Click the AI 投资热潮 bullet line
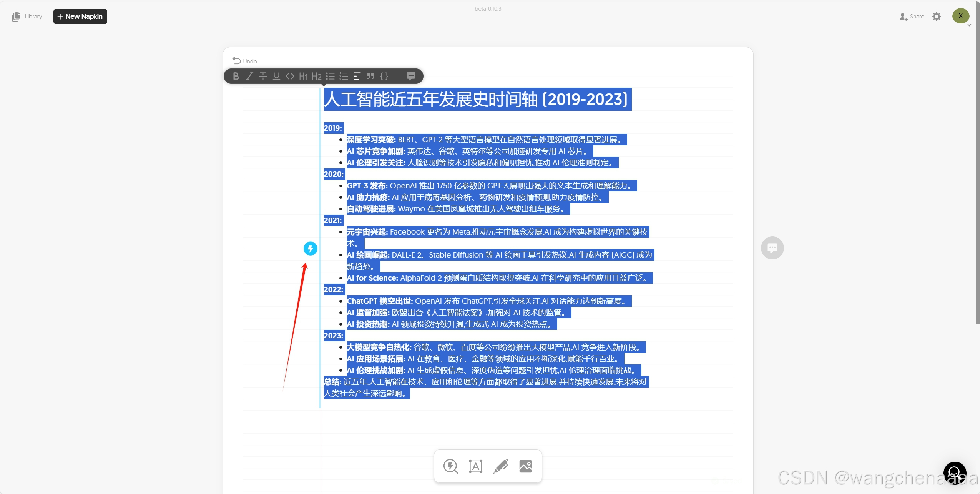The height and width of the screenshot is (494, 980). click(452, 324)
